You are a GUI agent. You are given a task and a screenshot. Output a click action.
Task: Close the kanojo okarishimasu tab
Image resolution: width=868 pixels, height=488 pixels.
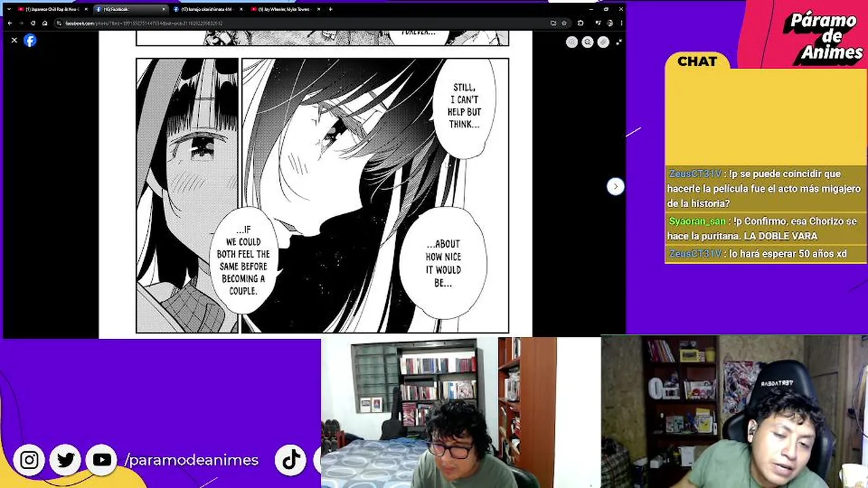241,9
